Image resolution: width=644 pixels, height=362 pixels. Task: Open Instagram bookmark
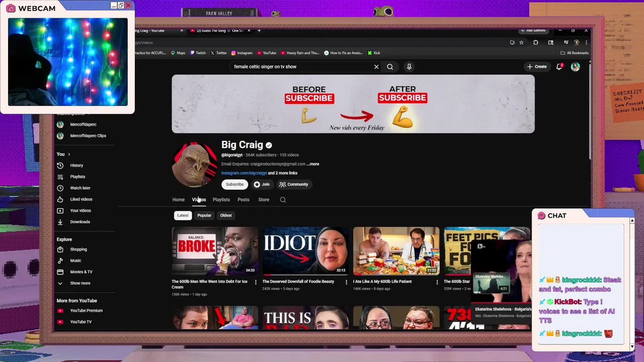click(x=242, y=53)
